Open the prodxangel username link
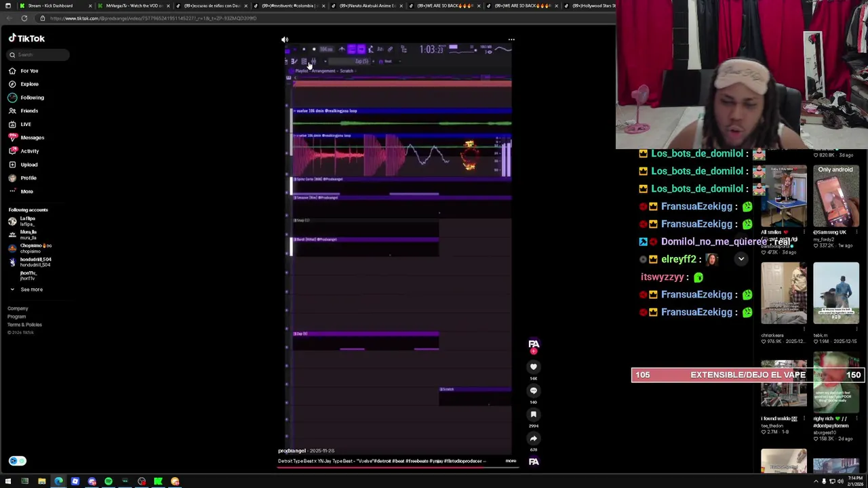The image size is (868, 488). coord(292,451)
